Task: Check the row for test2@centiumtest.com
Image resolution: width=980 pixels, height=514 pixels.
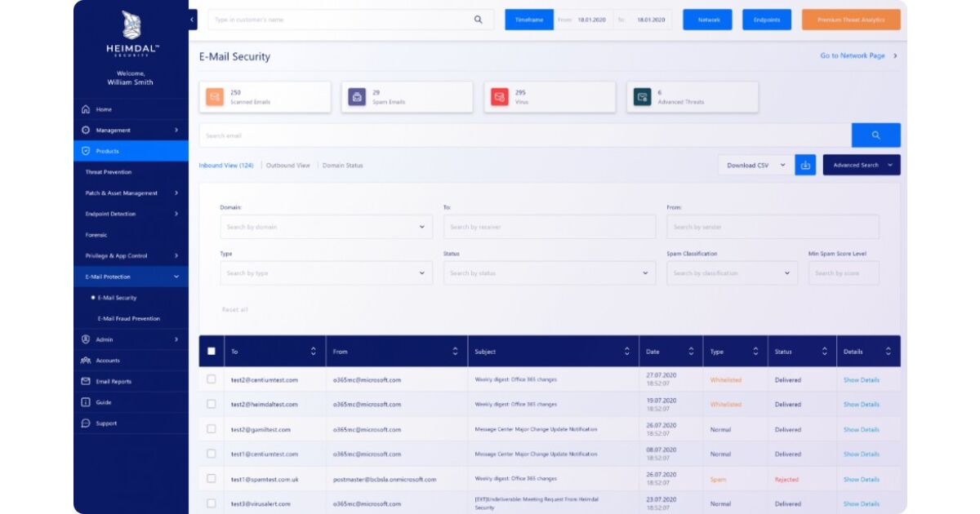Action: click(212, 379)
